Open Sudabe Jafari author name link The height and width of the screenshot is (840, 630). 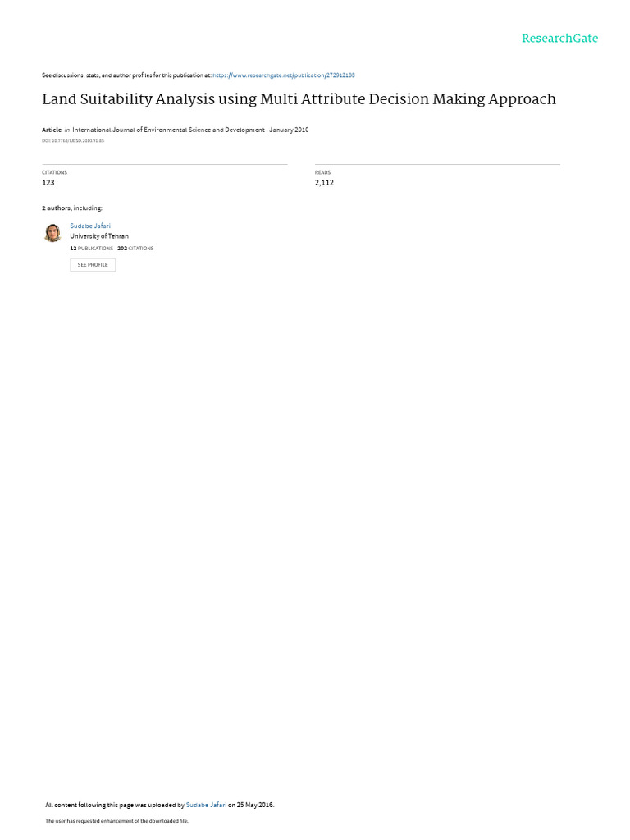(x=90, y=226)
